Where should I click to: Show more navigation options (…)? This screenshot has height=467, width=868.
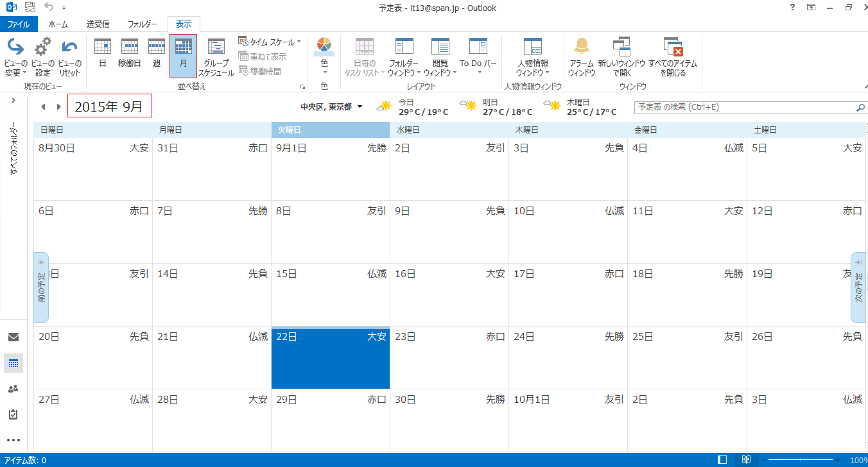(x=13, y=440)
